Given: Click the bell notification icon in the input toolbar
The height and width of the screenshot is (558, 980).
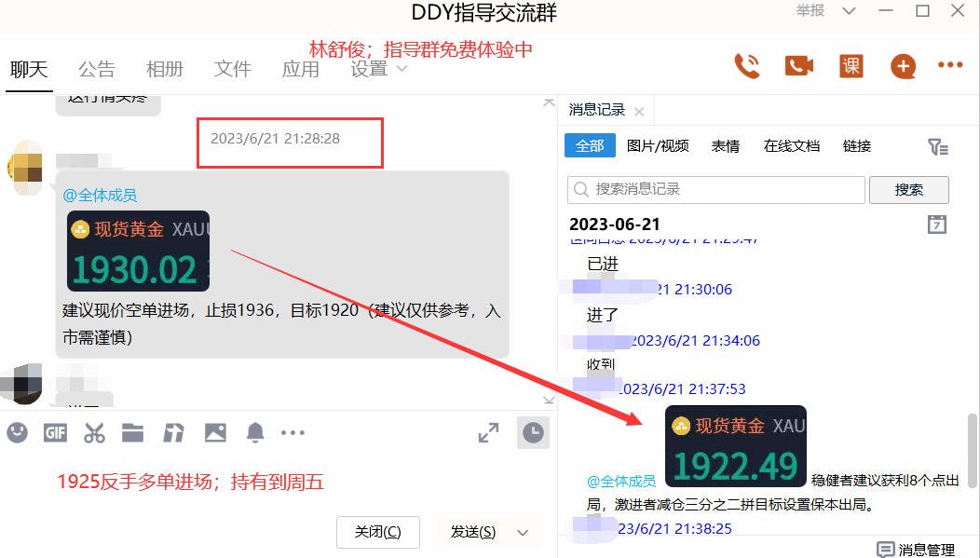Looking at the screenshot, I should (255, 432).
